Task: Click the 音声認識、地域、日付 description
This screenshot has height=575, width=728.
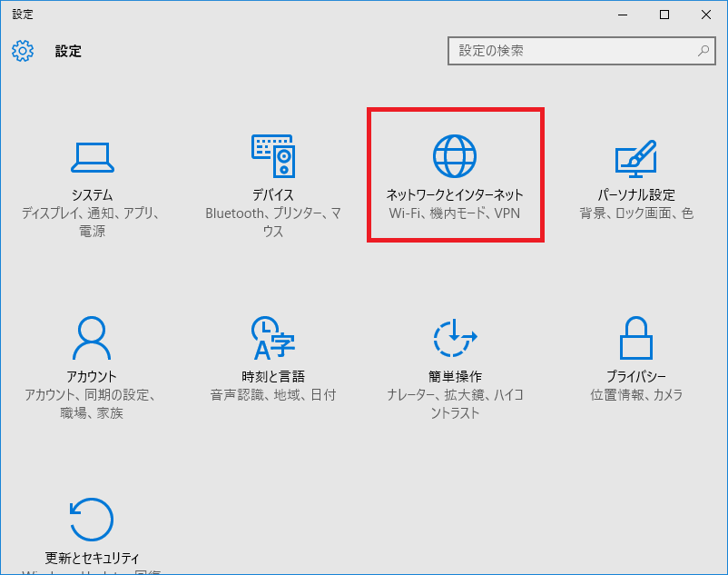Action: click(273, 395)
